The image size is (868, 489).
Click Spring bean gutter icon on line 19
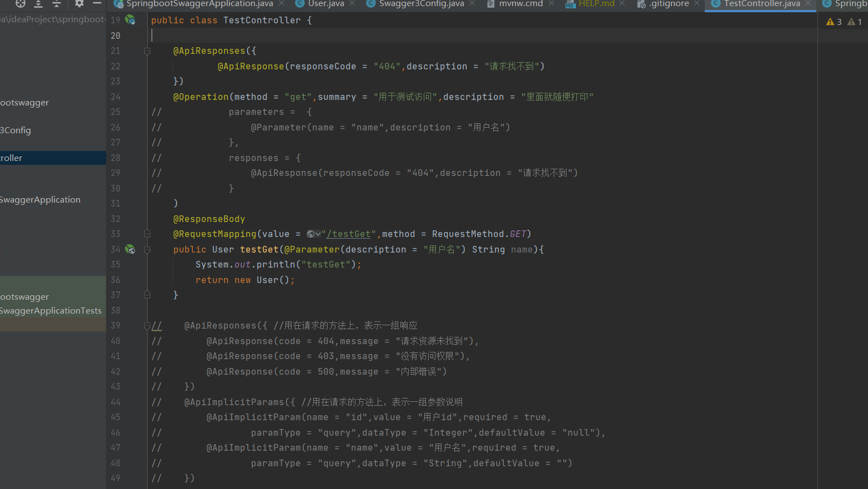point(131,20)
